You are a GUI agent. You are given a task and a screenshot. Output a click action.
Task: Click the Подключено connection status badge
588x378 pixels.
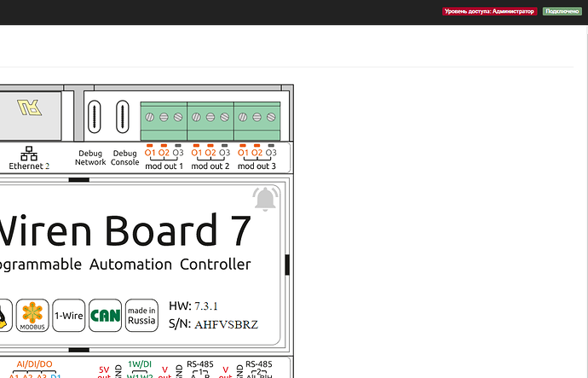point(562,11)
